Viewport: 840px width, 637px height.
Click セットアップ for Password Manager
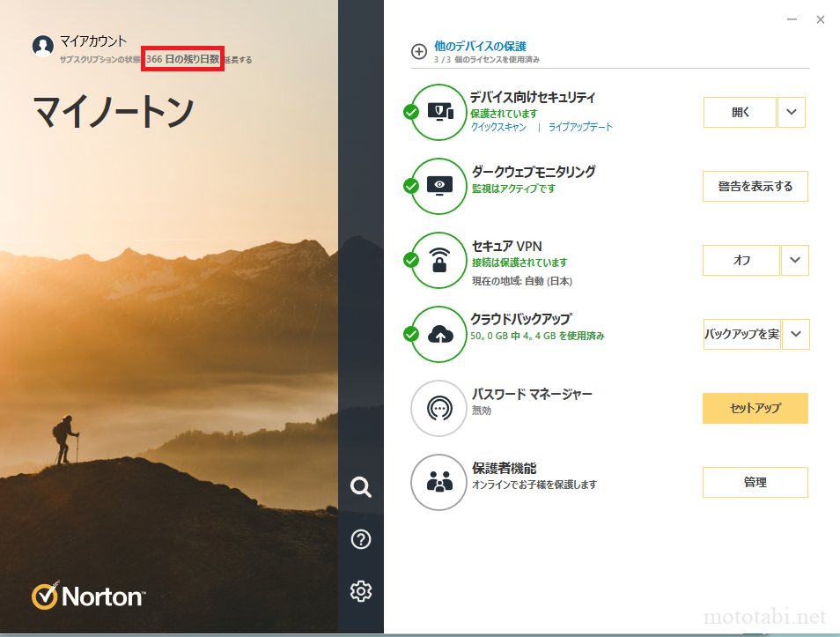tap(755, 408)
